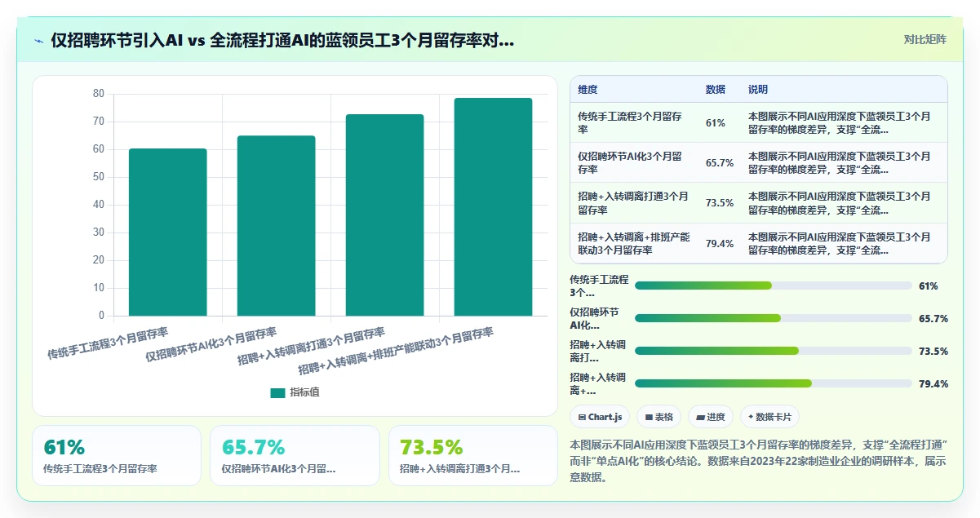The image size is (980, 518).
Task: Click the tallest bar for 排班产能联动
Action: 494,206
